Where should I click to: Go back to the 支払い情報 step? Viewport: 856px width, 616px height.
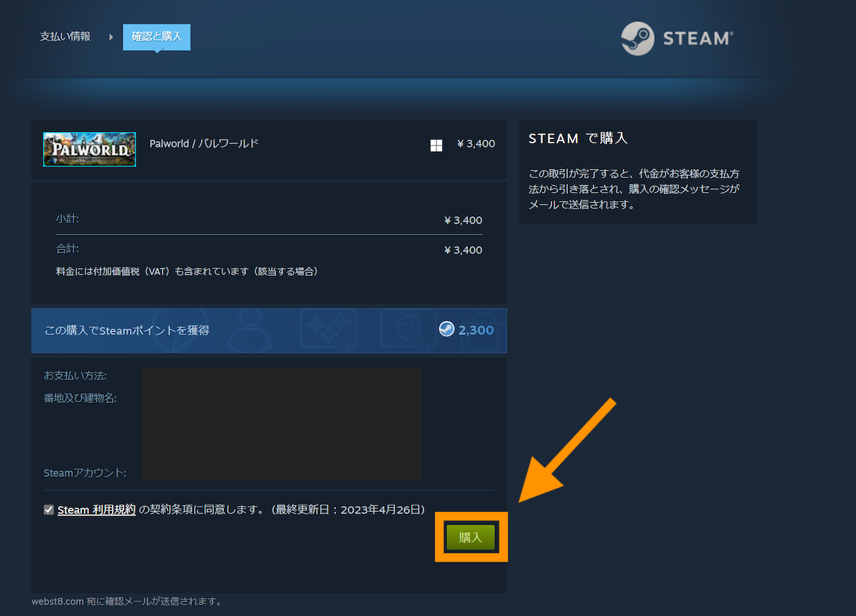tap(65, 36)
